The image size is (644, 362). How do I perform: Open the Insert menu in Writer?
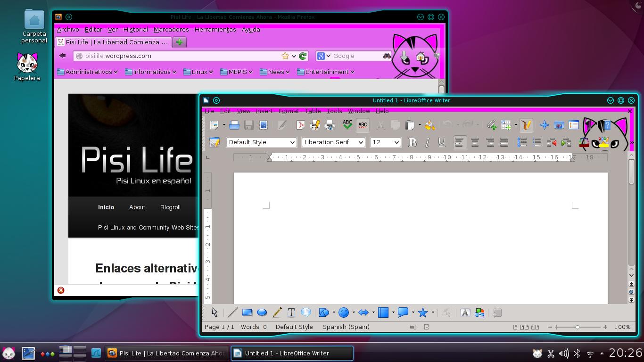point(264,111)
